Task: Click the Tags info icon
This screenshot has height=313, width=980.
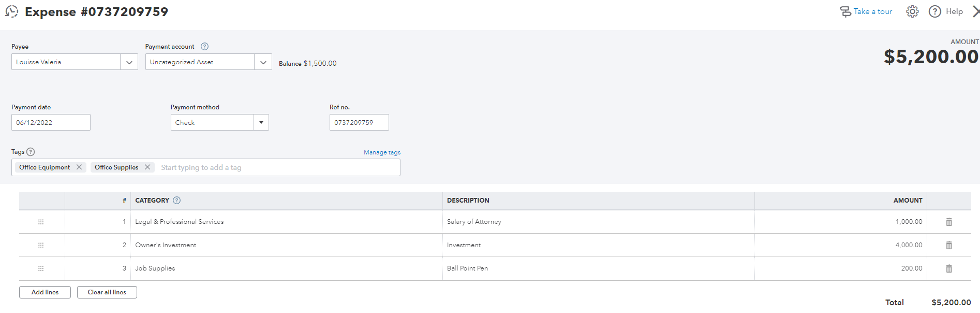Action: click(x=31, y=152)
